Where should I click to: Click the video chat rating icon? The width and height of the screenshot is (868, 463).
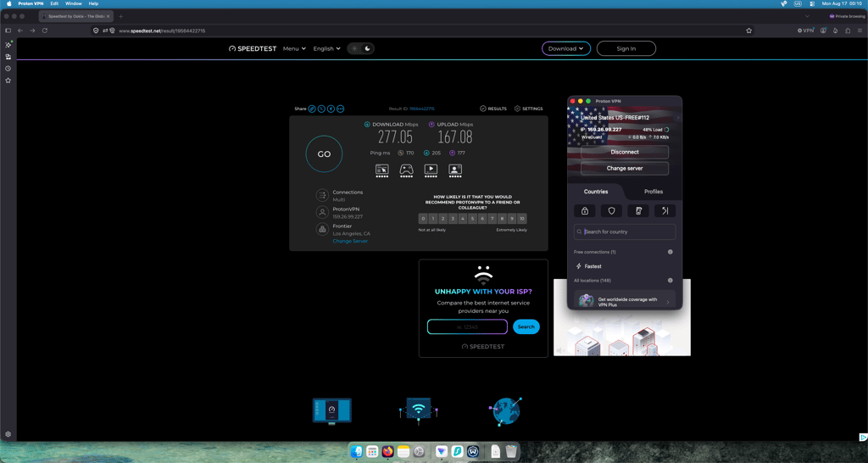pyautogui.click(x=455, y=170)
